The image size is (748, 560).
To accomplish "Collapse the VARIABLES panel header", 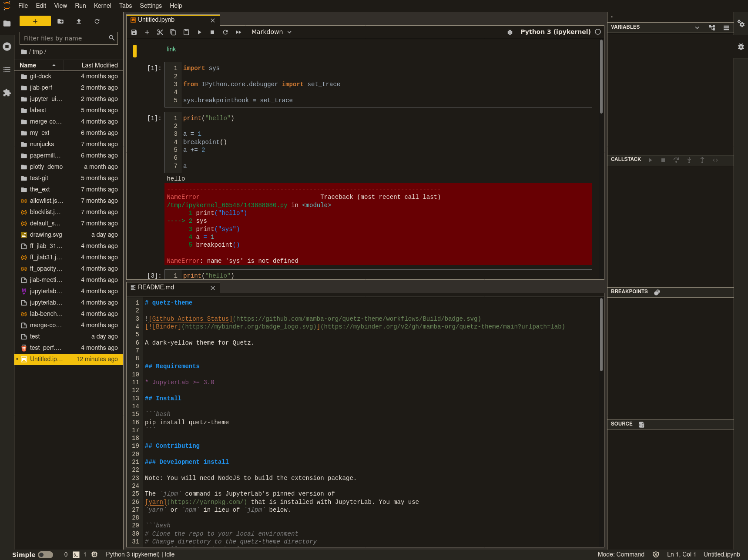I will coord(625,27).
